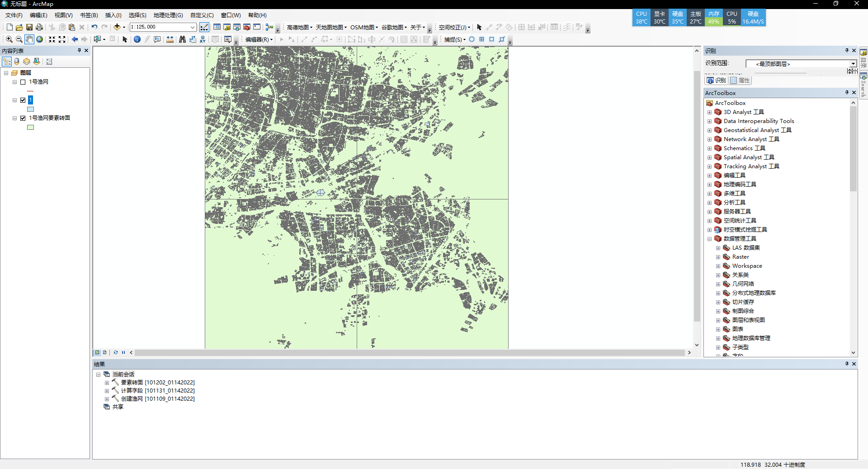Viewport: 868px width, 469px height.
Task: Select the Zoom Out tool
Action: (19, 39)
